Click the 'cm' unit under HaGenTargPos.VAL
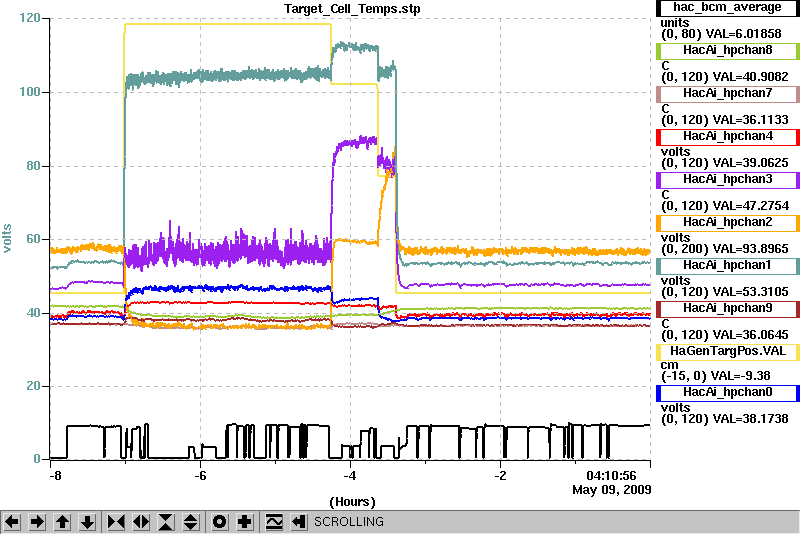 669,365
